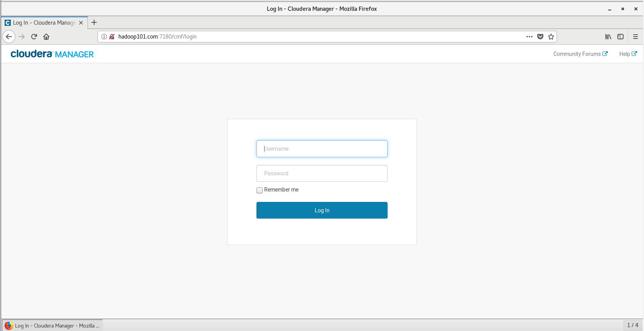Bookmark this page with the star

pyautogui.click(x=551, y=37)
